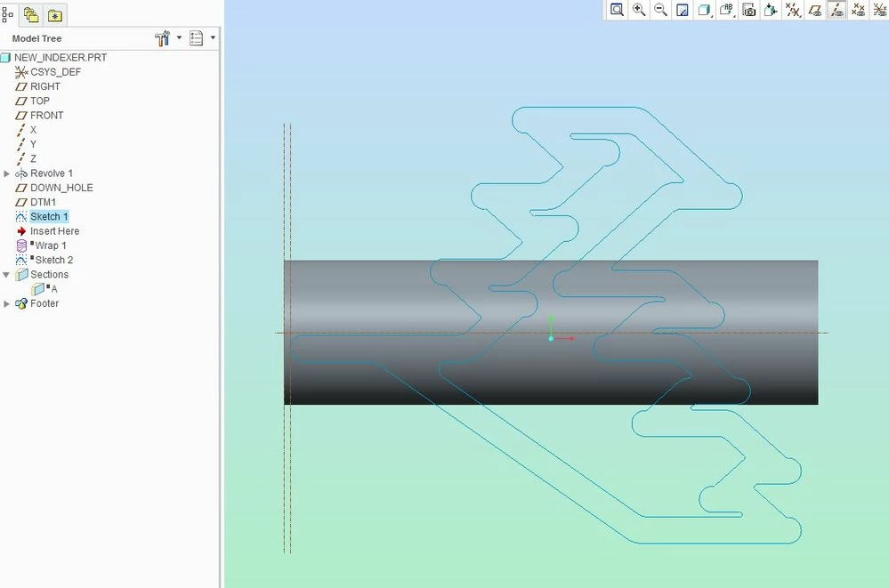Viewport: 889px width, 588px height.
Task: Toggle datum point display
Action: [x=859, y=10]
